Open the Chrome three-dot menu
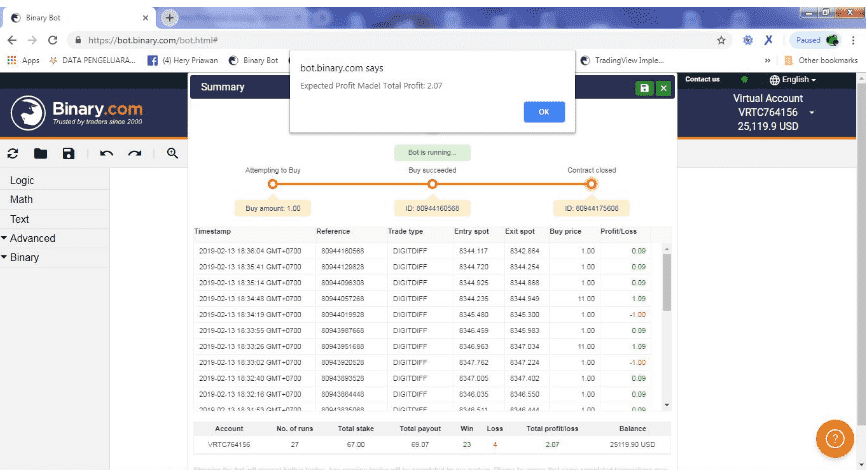Image resolution: width=866 pixels, height=470 pixels. coord(854,40)
